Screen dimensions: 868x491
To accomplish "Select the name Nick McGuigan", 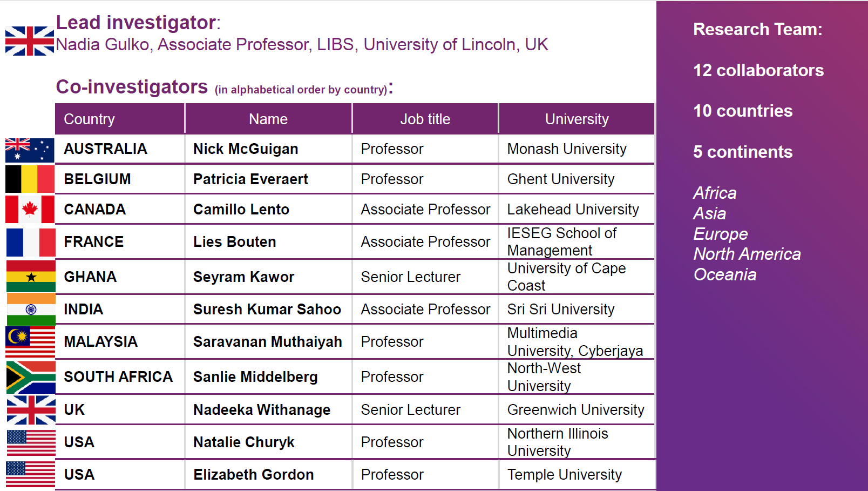I will point(246,149).
